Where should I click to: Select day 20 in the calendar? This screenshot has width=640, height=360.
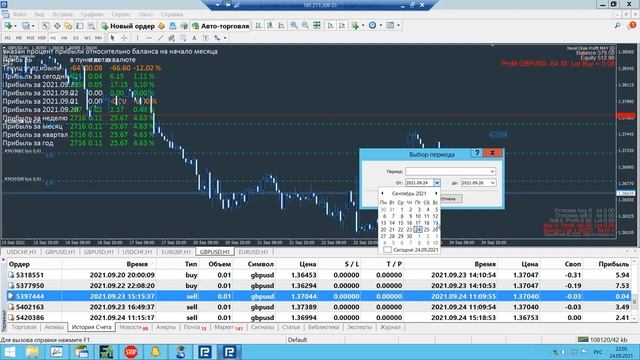[x=383, y=230]
